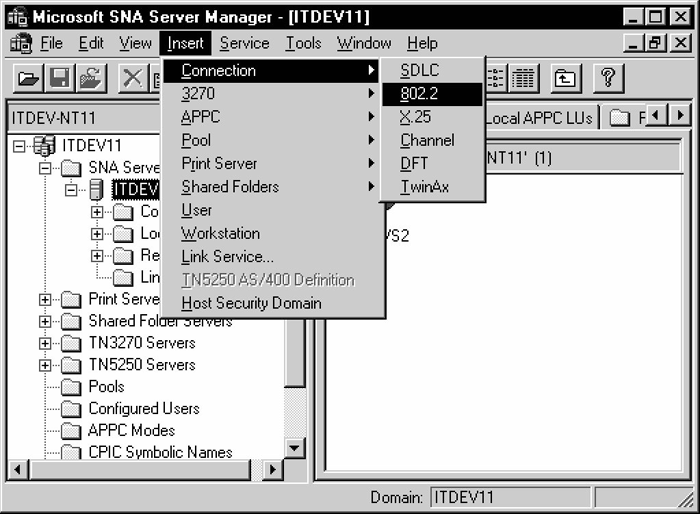Open the Local APPC LUs tab

coord(538,118)
